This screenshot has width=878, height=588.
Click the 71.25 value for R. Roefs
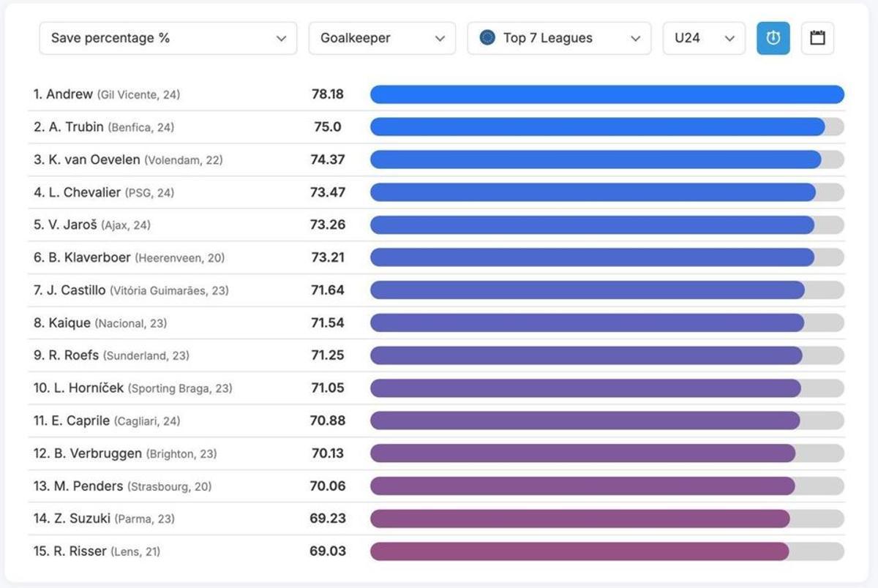coord(328,355)
